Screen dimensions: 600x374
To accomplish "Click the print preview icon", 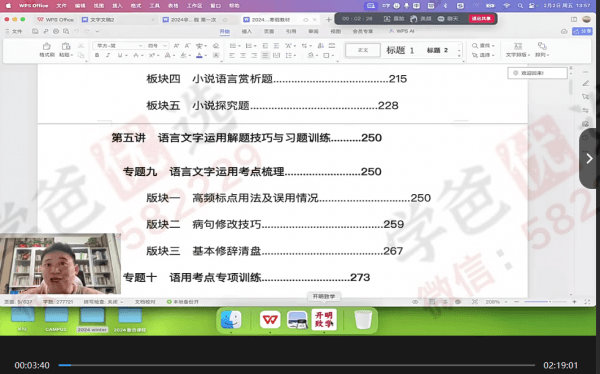I will (x=67, y=31).
